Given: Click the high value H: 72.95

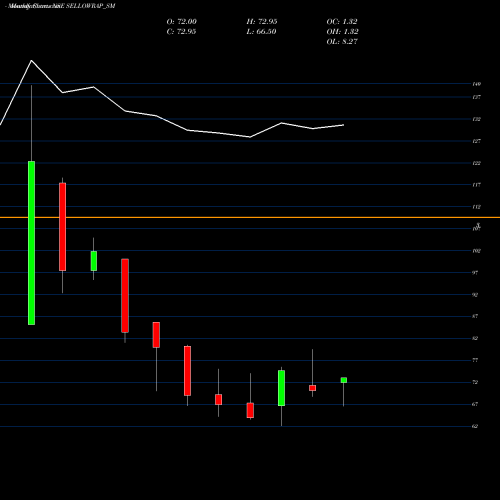Looking at the screenshot, I should (x=262, y=22).
